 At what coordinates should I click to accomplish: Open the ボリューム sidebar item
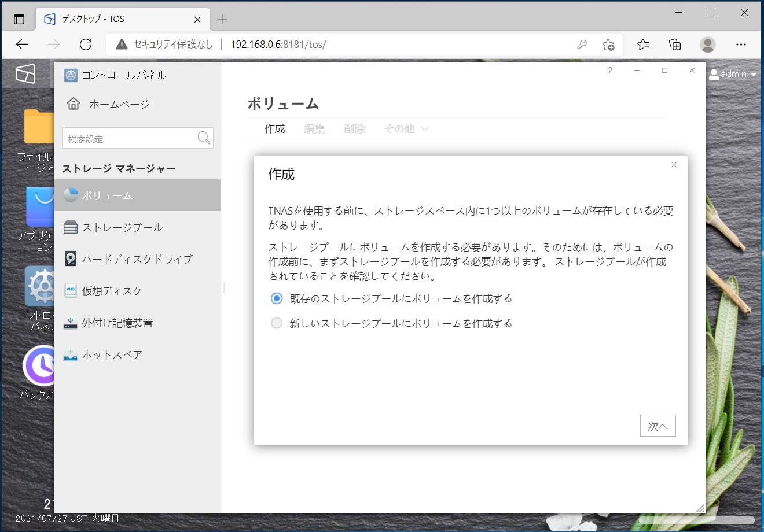tap(138, 195)
